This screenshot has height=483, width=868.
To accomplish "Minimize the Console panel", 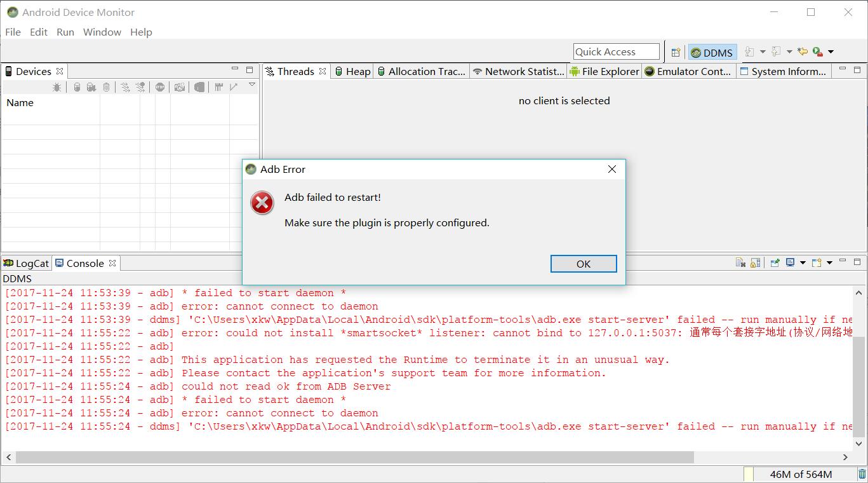I will click(x=843, y=260).
